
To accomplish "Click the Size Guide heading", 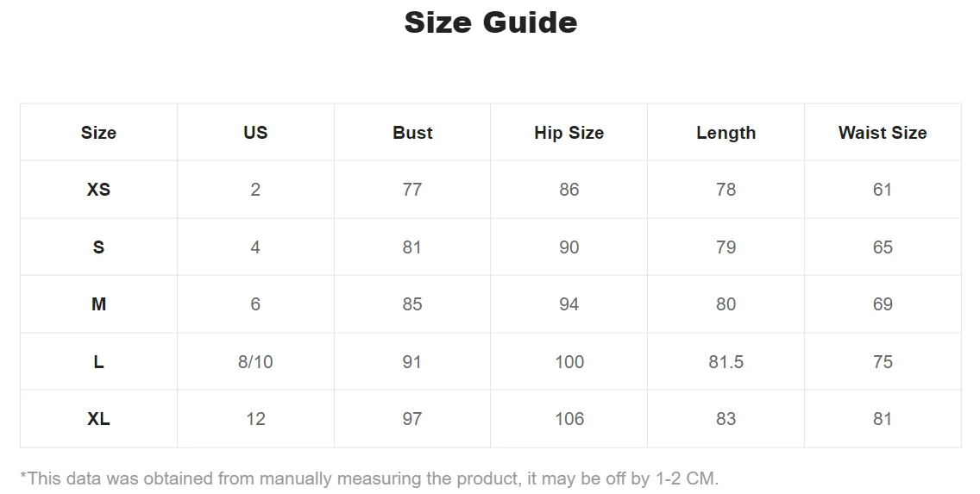I will click(490, 22).
